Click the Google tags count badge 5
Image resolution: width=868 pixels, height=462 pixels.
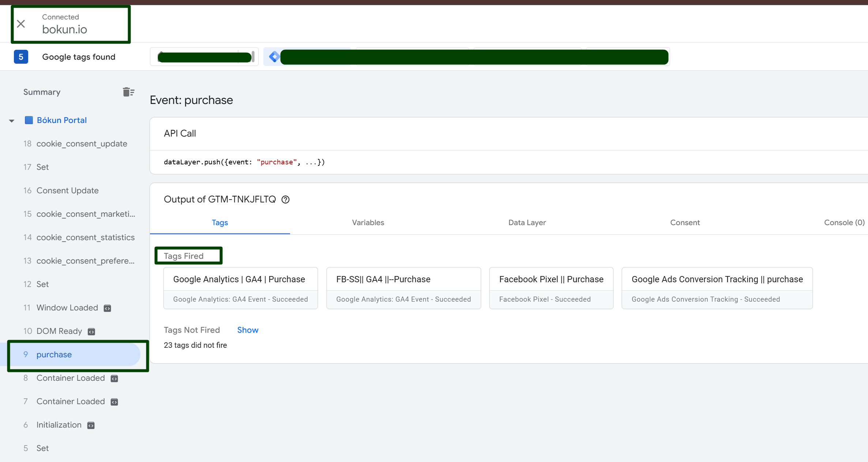coord(21,57)
